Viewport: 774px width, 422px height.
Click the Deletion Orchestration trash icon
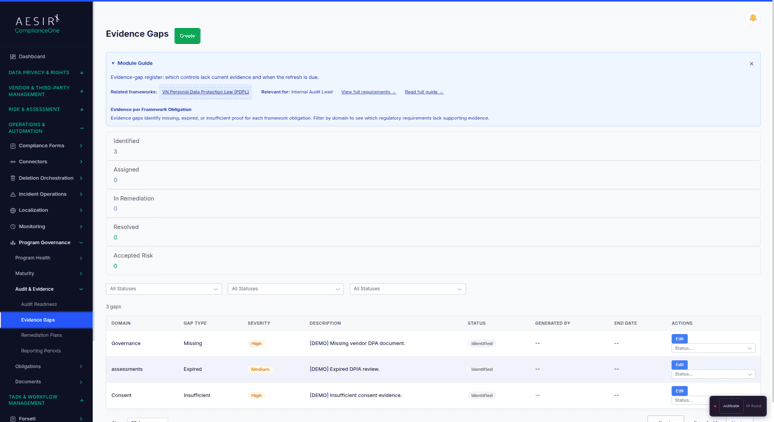pos(13,178)
